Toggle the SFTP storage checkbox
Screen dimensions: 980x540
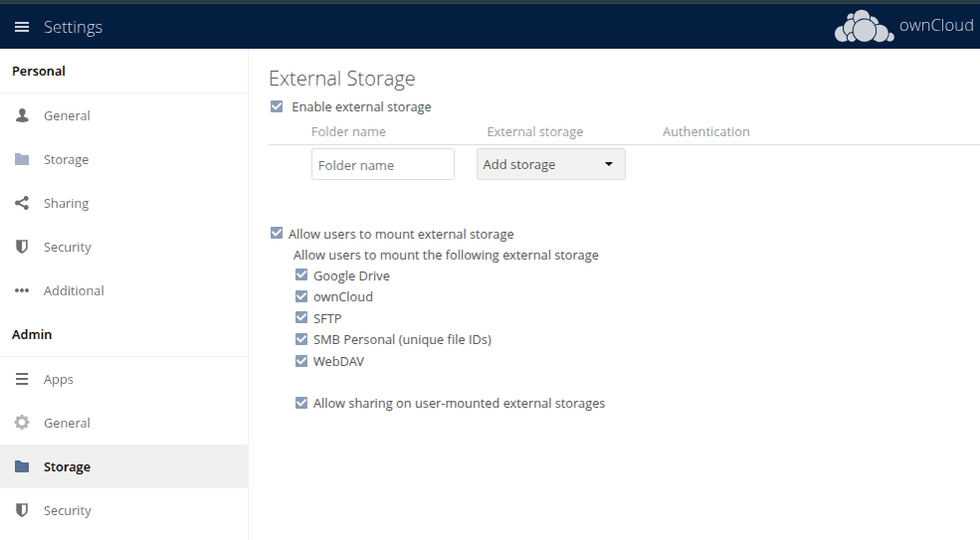tap(301, 318)
